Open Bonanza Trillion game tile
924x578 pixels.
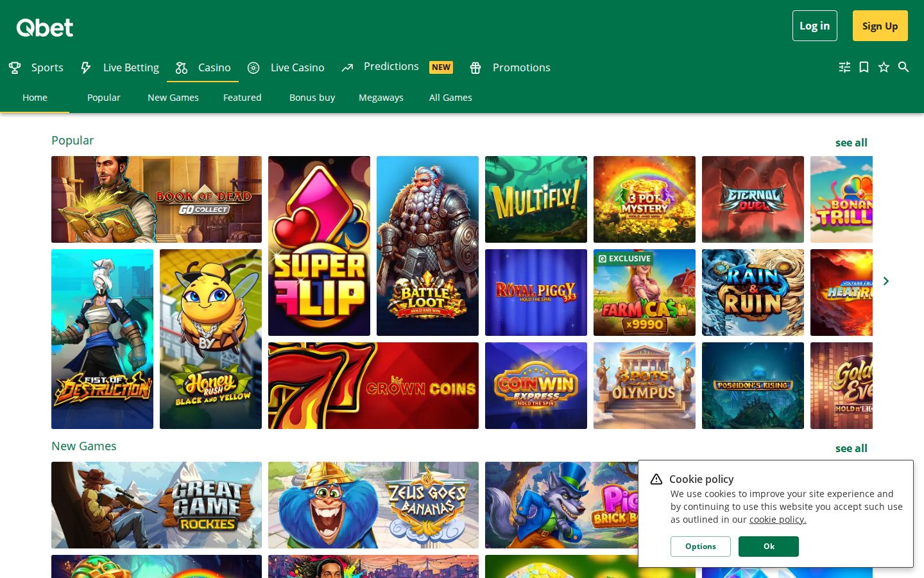point(841,199)
